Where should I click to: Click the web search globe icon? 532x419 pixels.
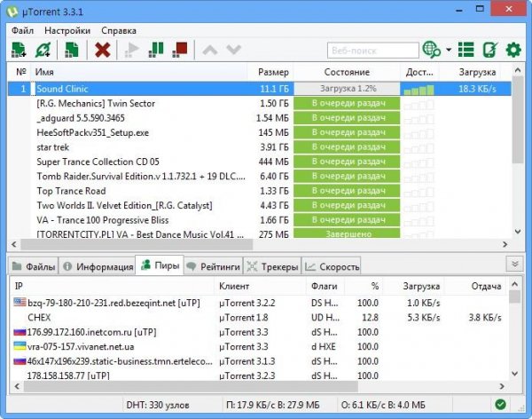pyautogui.click(x=431, y=50)
